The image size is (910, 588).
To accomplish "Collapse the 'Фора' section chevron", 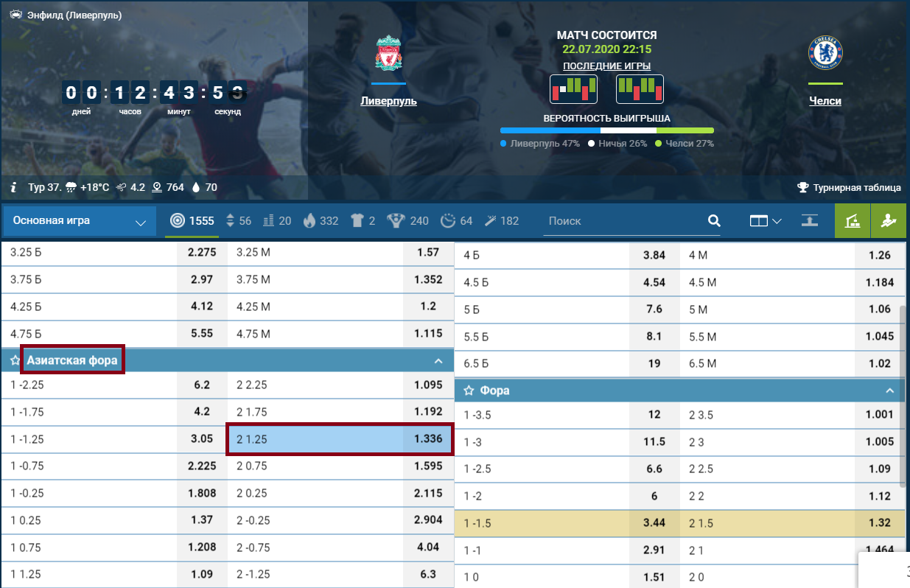I will tap(889, 391).
